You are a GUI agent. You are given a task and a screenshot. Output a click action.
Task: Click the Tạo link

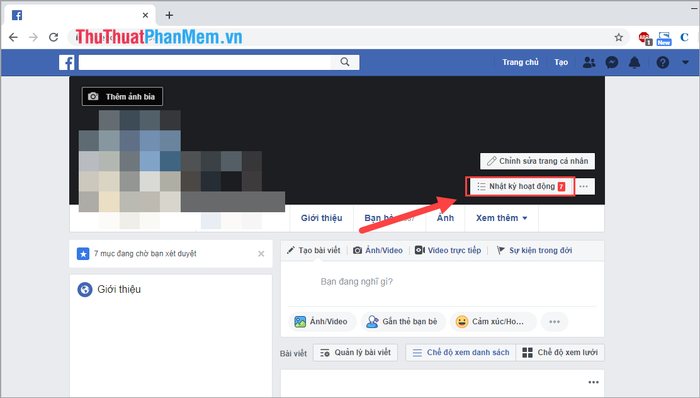click(561, 62)
